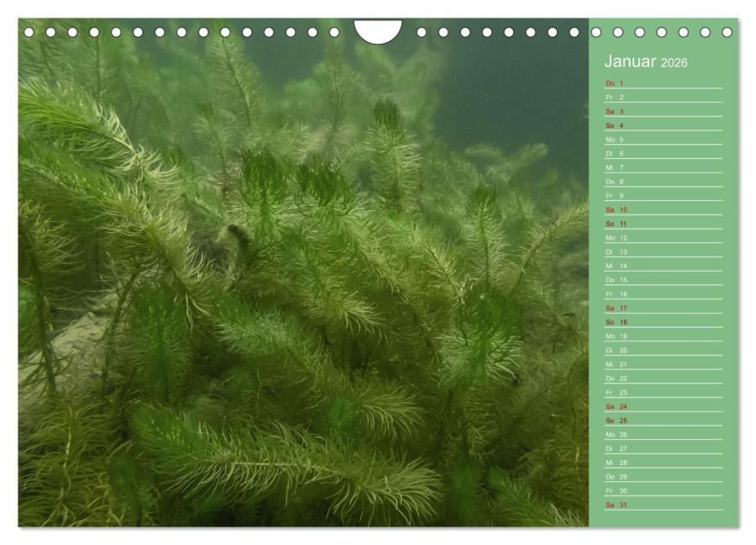Select the Mi 21 date row

(x=663, y=364)
